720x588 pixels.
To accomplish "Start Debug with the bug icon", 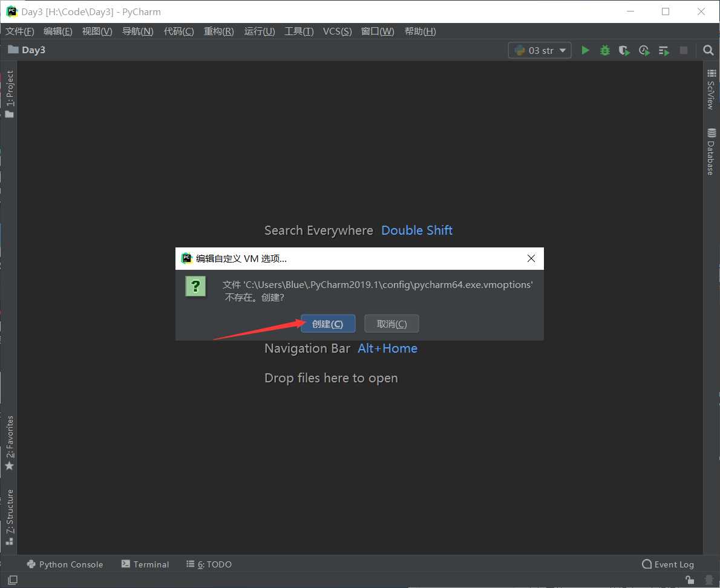I will pyautogui.click(x=605, y=50).
